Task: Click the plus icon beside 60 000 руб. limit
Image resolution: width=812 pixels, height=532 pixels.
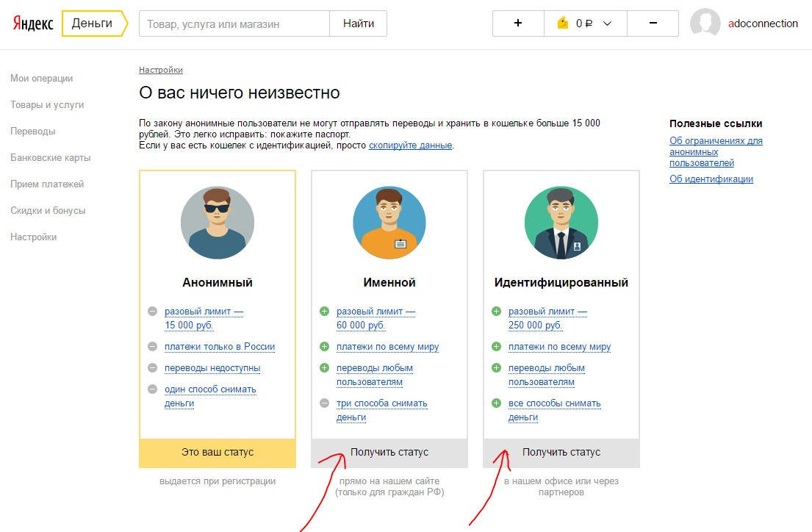Action: [x=324, y=312]
